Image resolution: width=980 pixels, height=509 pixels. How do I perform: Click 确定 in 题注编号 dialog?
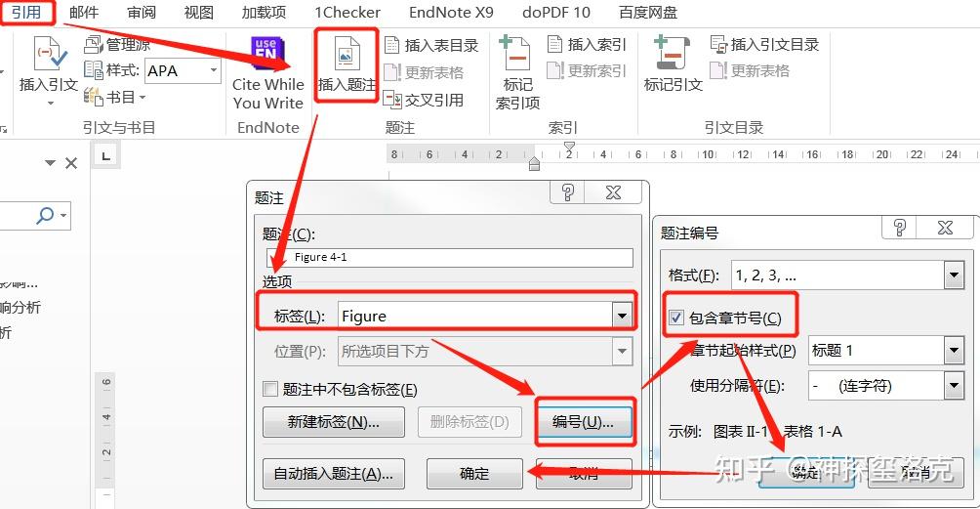coord(806,472)
